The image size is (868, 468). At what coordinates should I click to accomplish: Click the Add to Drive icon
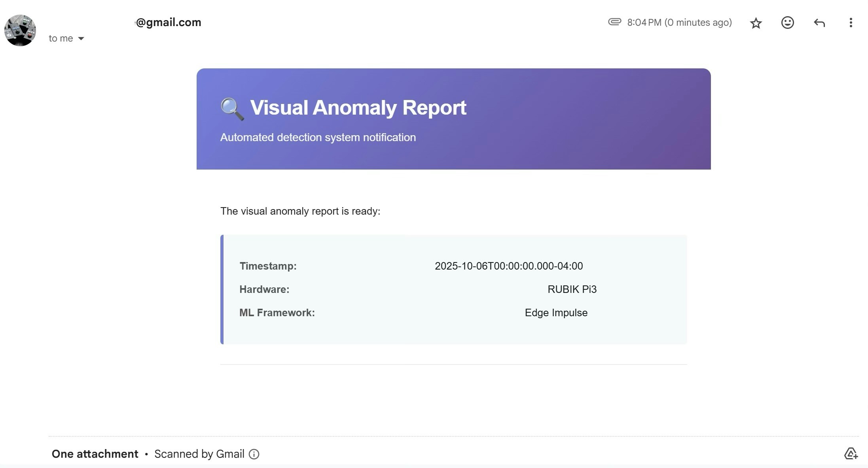(851, 453)
